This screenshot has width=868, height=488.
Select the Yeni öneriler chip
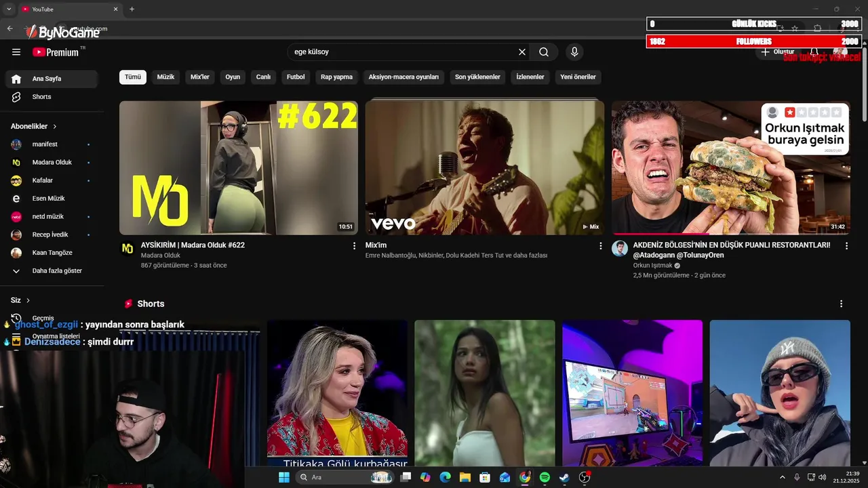[578, 77]
